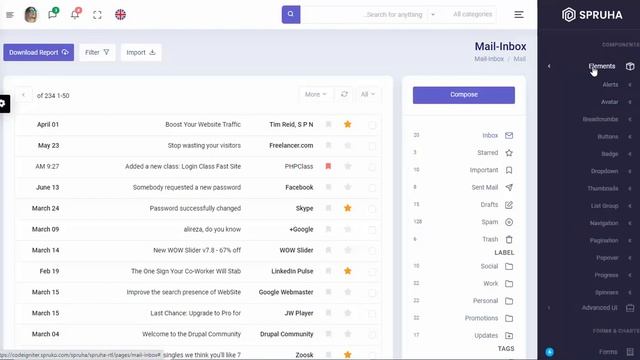Viewport: 640px width, 360px height.
Task: Toggle important flag on PHPClass mail
Action: click(x=328, y=166)
